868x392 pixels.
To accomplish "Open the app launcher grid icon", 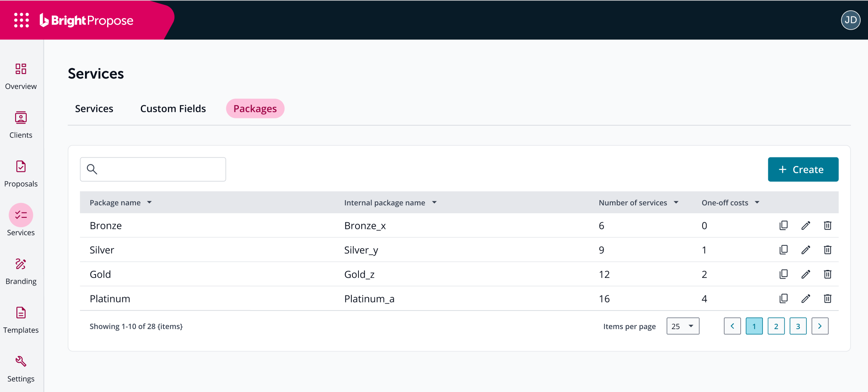I will tap(21, 20).
